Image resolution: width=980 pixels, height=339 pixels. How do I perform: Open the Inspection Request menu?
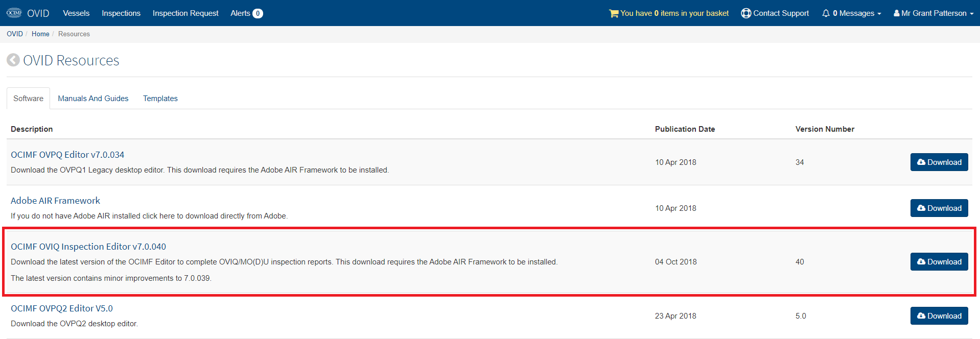click(185, 13)
